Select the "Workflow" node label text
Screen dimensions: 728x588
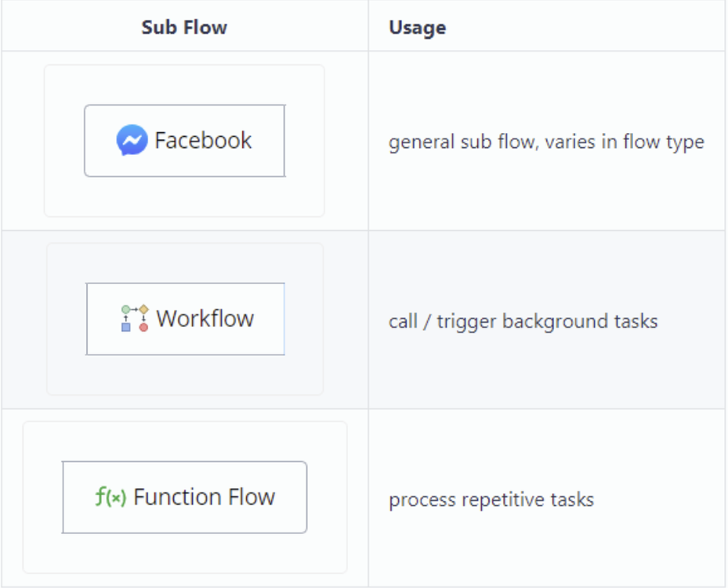point(205,318)
